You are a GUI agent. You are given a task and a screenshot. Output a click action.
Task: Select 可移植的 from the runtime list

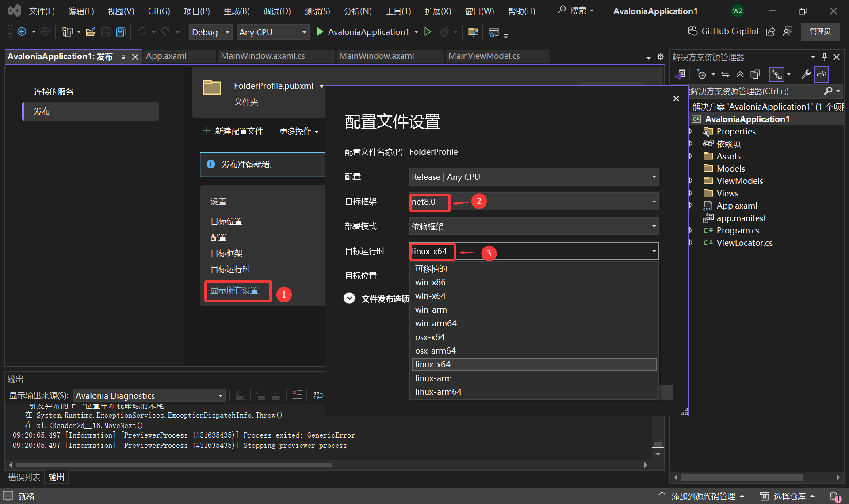click(x=534, y=269)
